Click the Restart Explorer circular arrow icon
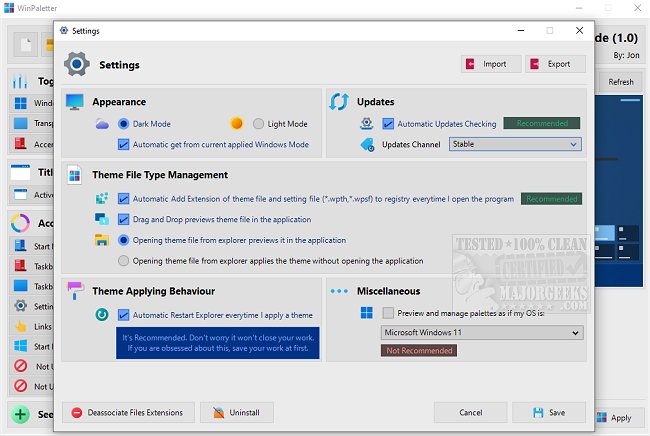The width and height of the screenshot is (650, 436). point(102,315)
